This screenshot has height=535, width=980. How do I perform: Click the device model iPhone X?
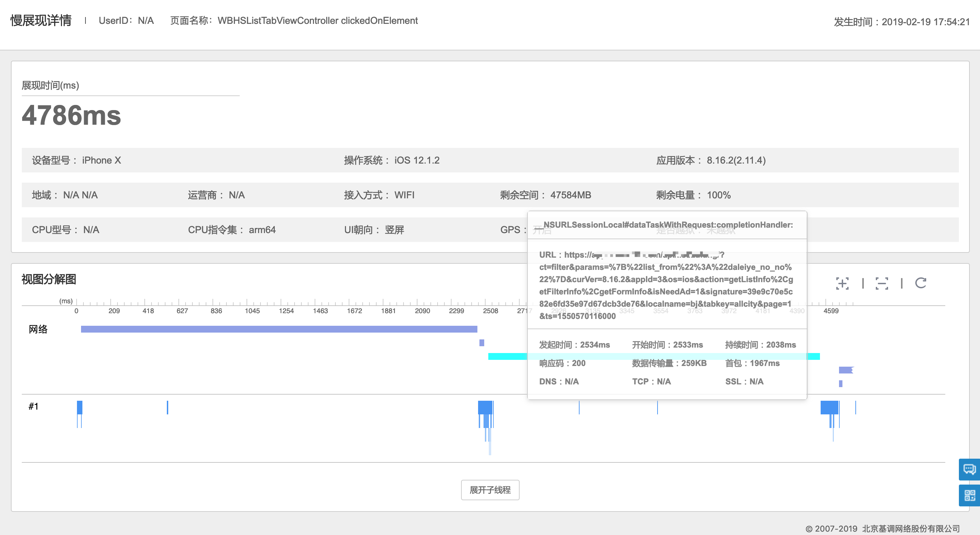pyautogui.click(x=101, y=160)
